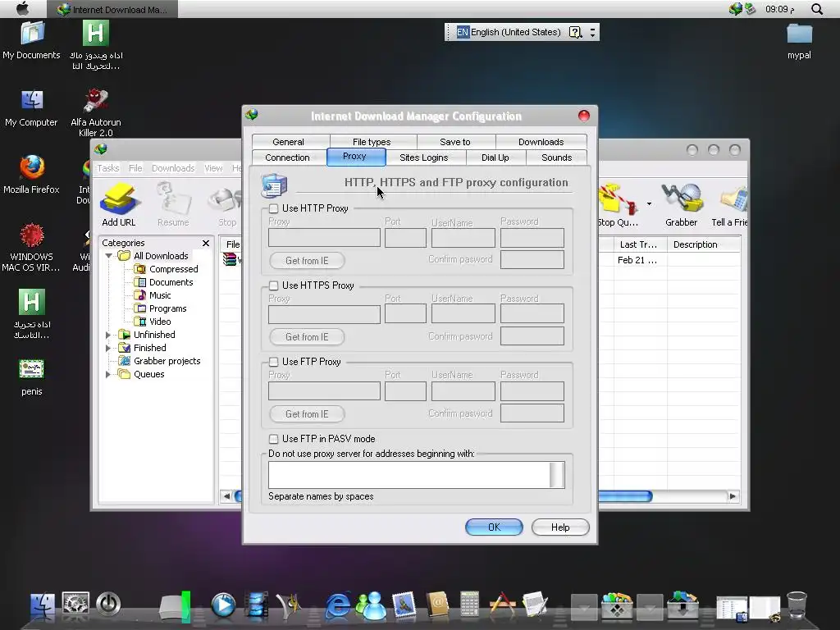Image resolution: width=840 pixels, height=630 pixels.
Task: Open the Grabber tool
Action: coord(681,204)
